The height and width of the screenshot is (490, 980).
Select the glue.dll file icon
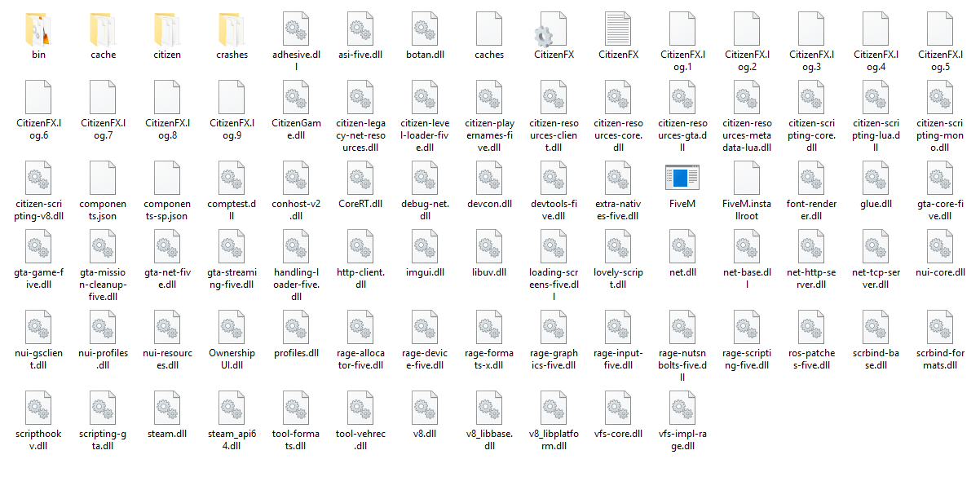click(876, 178)
